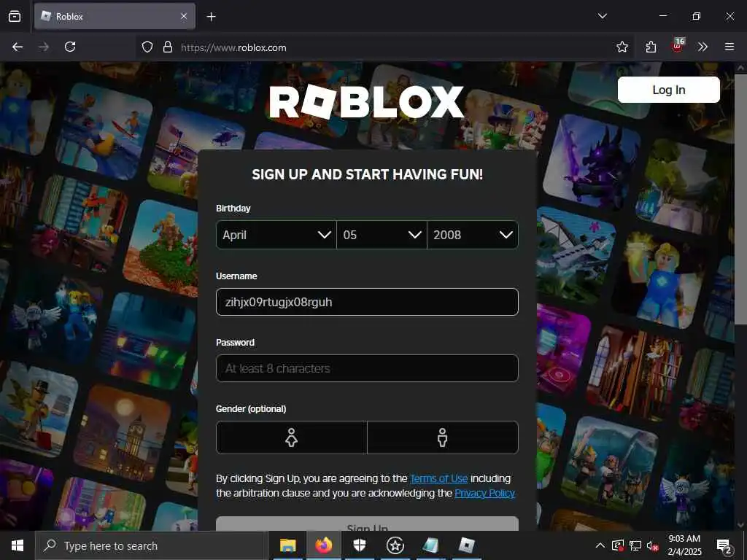The width and height of the screenshot is (747, 560).
Task: Focus the Password field
Action: pos(367,368)
